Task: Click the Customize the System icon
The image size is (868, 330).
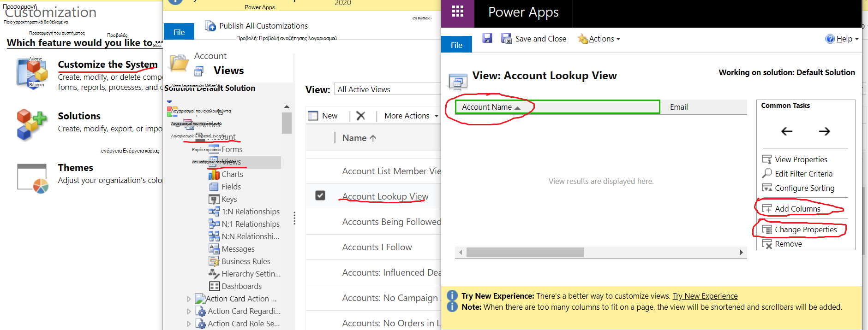Action: (32, 73)
